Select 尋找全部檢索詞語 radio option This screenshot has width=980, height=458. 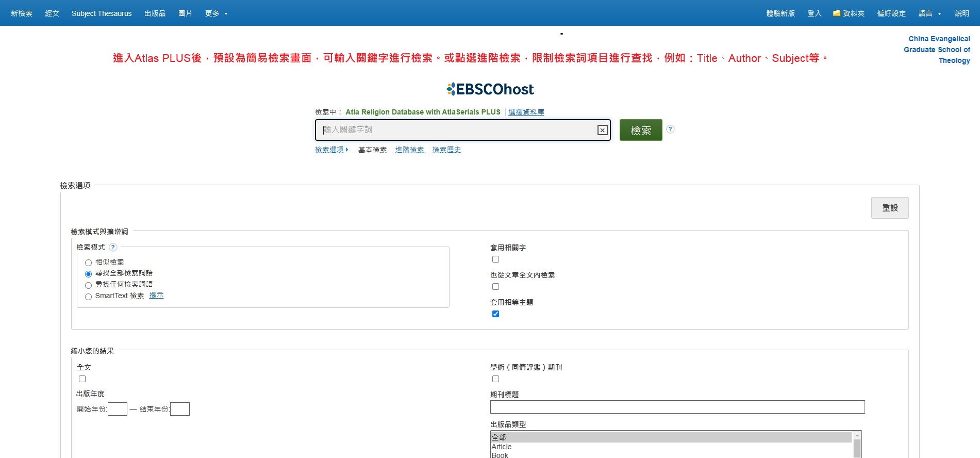pyautogui.click(x=88, y=274)
